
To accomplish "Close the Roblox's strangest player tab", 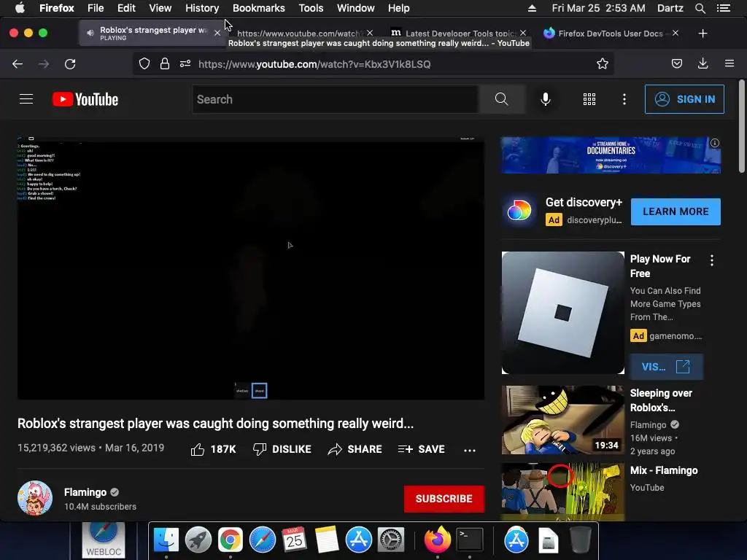I will tap(217, 33).
